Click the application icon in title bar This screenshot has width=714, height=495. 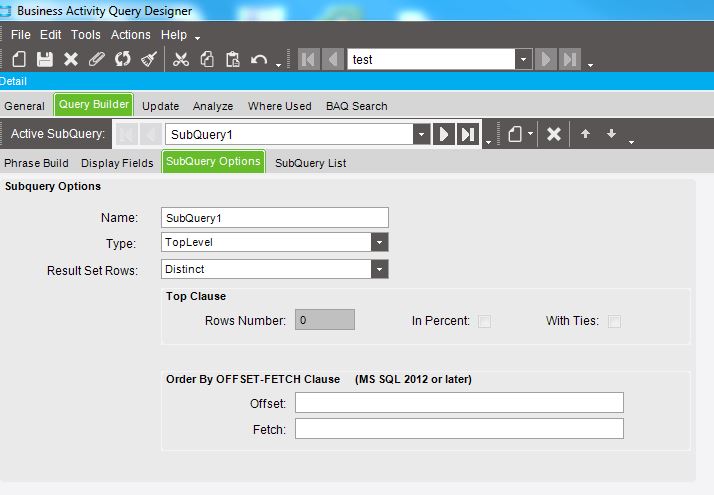[5, 10]
